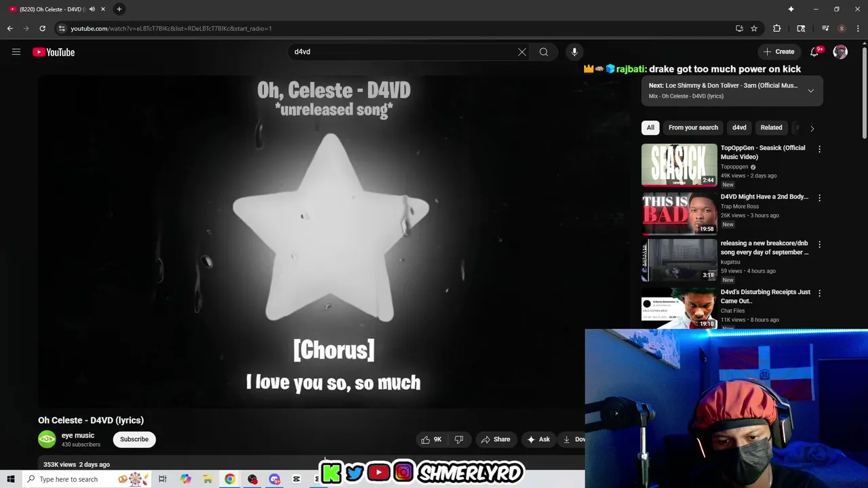The width and height of the screenshot is (868, 488).
Task: Start voice search with the microphone icon
Action: pyautogui.click(x=574, y=52)
